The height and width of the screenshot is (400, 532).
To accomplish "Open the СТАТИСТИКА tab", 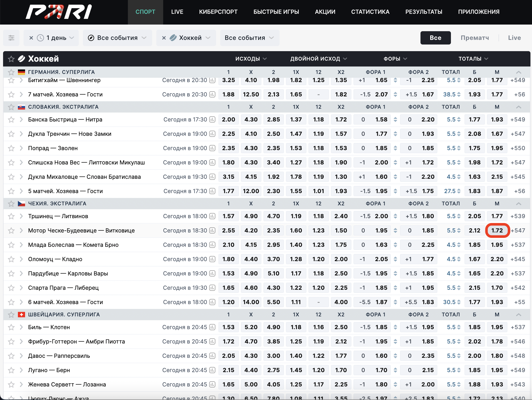I will 370,12.
